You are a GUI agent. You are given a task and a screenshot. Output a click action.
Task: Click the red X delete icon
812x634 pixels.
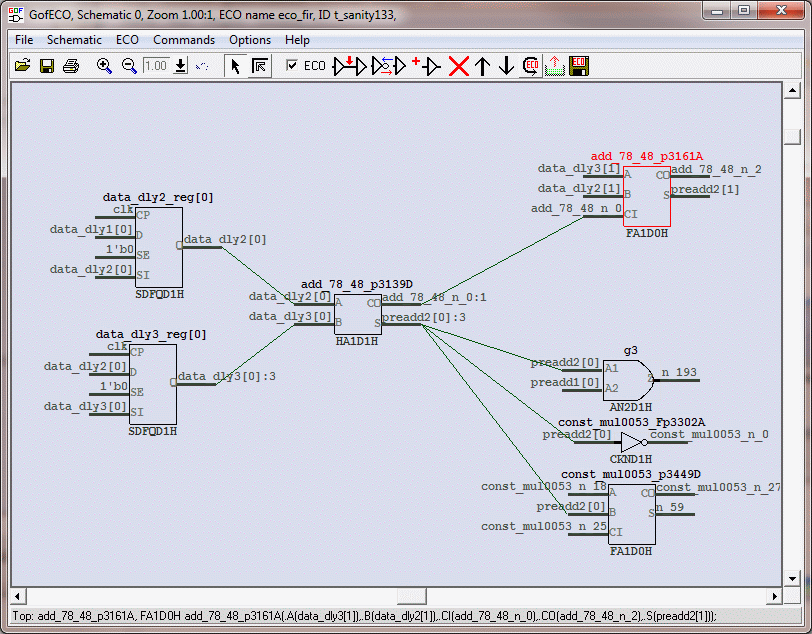coord(459,66)
